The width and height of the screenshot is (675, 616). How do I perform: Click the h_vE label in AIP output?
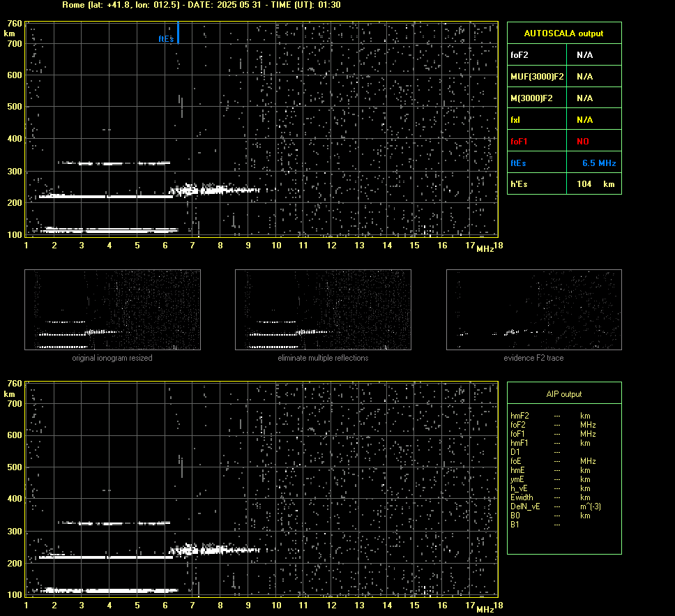click(519, 488)
